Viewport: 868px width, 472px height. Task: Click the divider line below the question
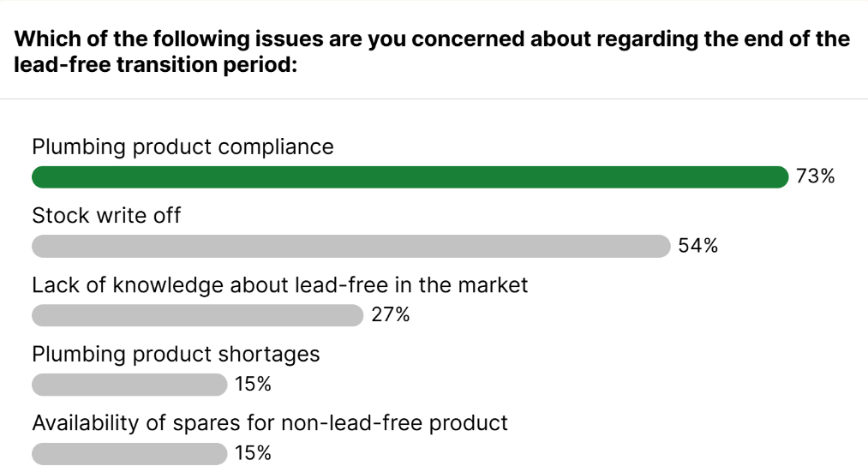(x=434, y=99)
